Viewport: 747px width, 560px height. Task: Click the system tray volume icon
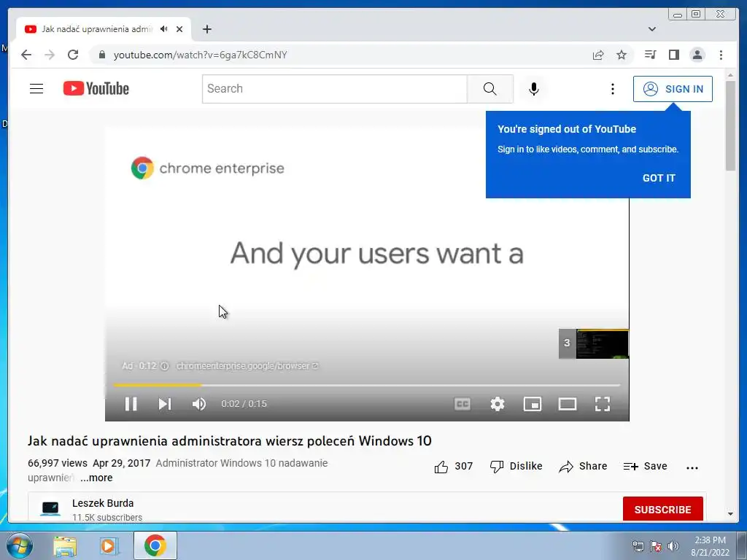pos(673,546)
